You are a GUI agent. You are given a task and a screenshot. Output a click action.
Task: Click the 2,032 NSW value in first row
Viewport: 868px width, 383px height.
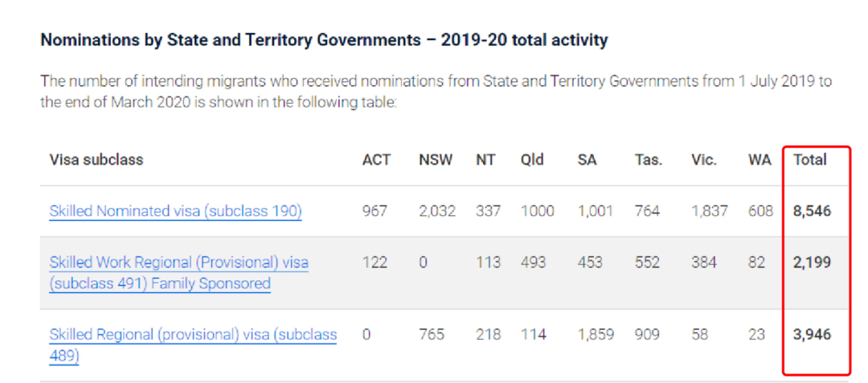[x=436, y=211]
